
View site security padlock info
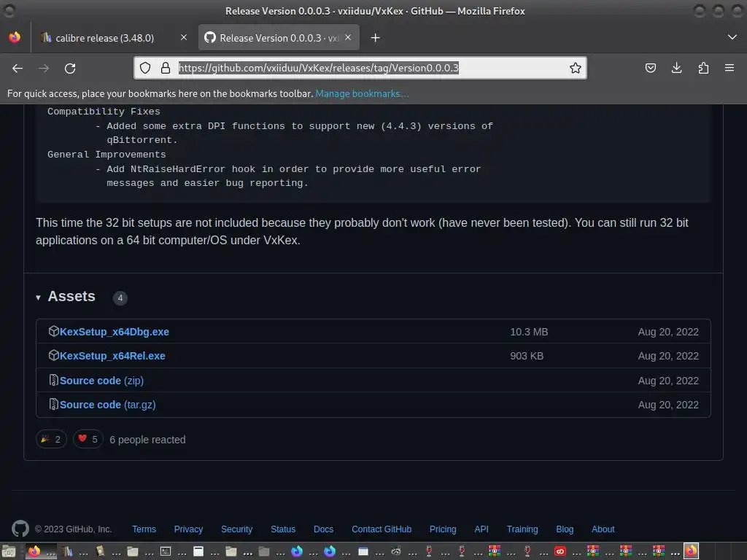pos(166,68)
